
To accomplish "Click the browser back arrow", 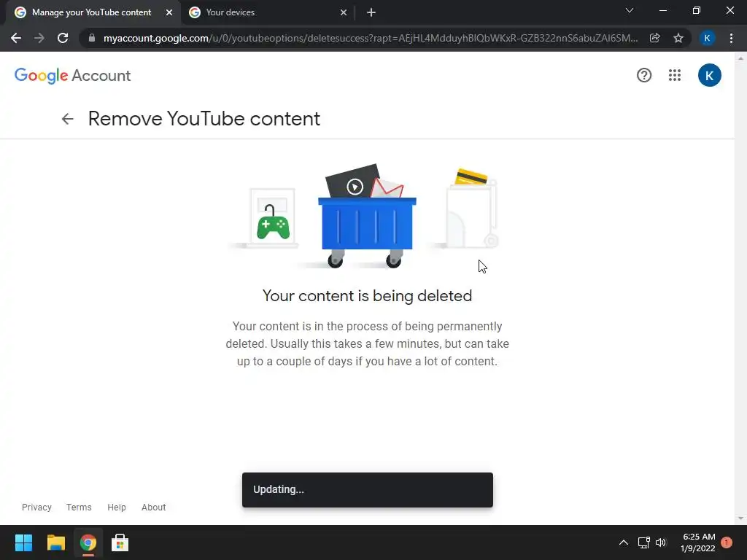I will point(16,38).
